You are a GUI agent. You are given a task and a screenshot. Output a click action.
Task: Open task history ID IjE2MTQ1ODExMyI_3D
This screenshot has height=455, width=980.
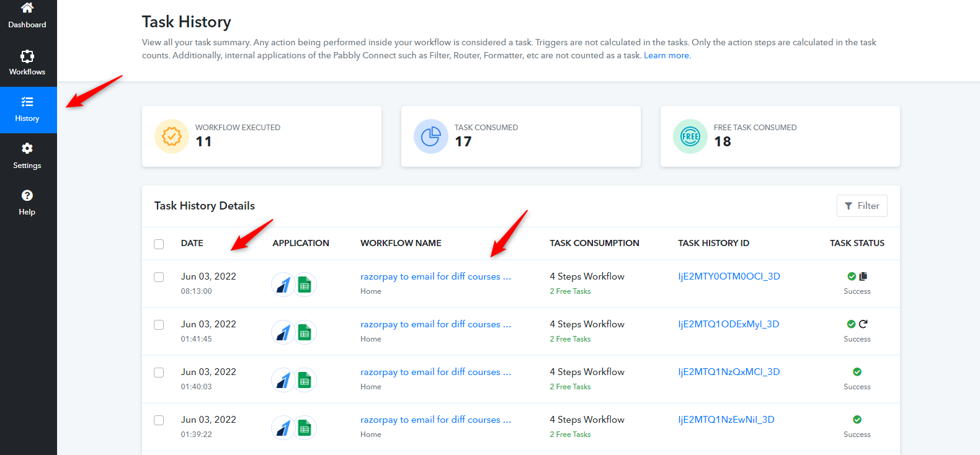coord(728,324)
